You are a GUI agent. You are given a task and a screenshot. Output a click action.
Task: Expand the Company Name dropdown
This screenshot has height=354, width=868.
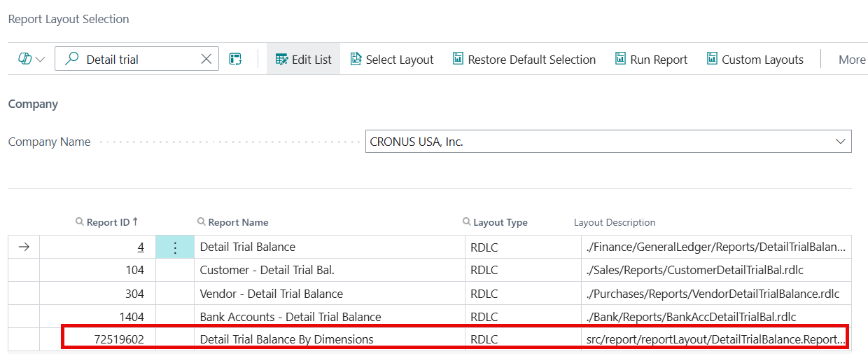coord(840,142)
